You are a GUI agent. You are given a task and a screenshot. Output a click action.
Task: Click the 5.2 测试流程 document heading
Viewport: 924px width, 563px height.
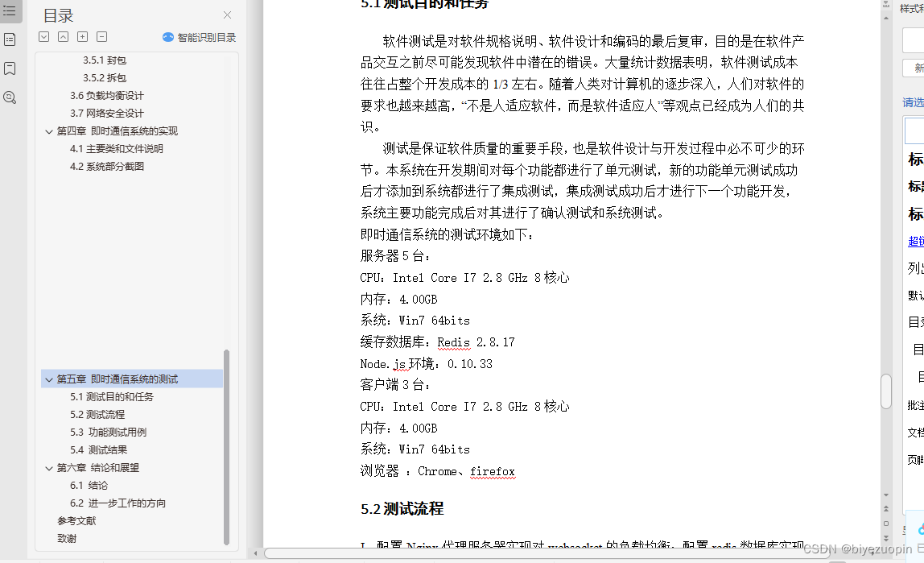click(x=402, y=509)
